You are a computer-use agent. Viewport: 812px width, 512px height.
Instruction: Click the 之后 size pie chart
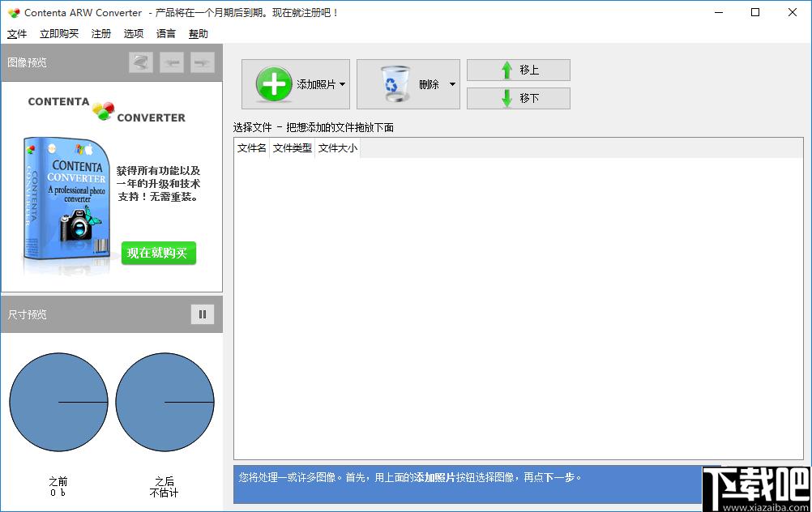[x=165, y=403]
